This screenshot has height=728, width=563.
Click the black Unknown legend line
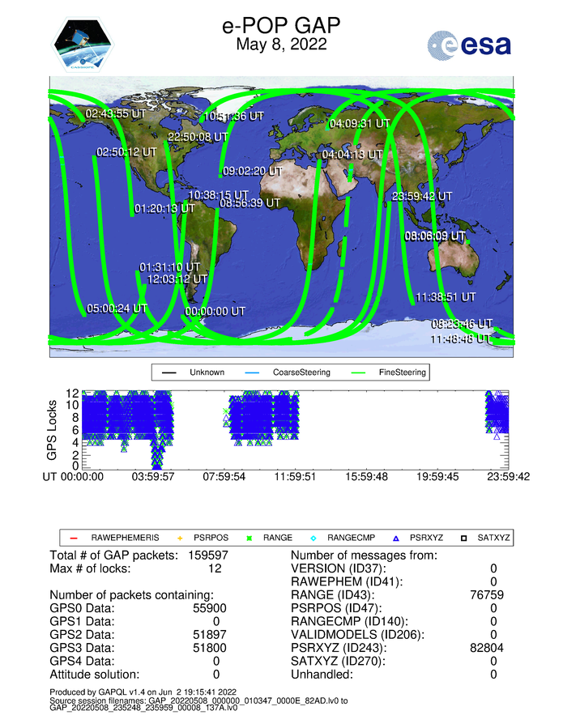coord(168,373)
